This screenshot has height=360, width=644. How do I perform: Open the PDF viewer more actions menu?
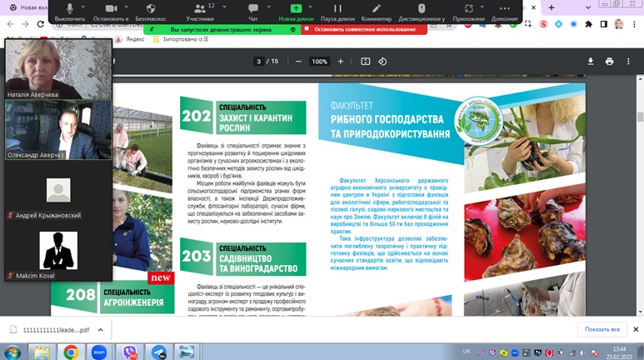[x=628, y=61]
